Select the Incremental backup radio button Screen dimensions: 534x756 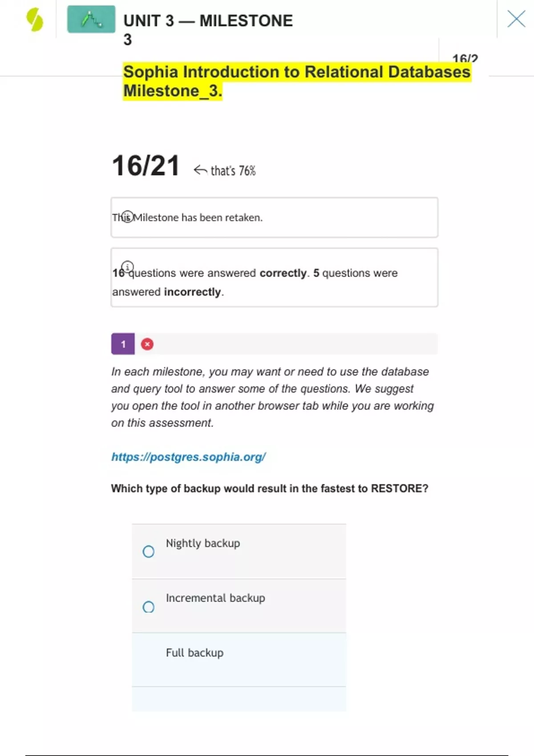[x=149, y=607]
